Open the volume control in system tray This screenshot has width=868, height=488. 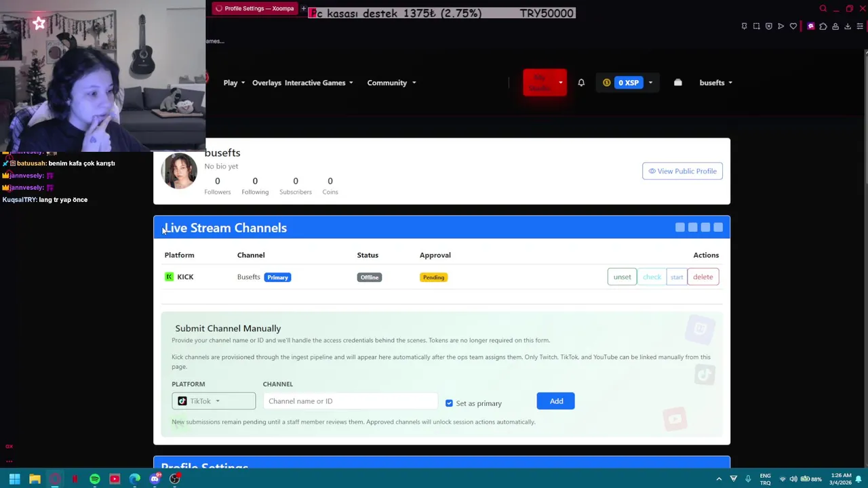point(793,479)
